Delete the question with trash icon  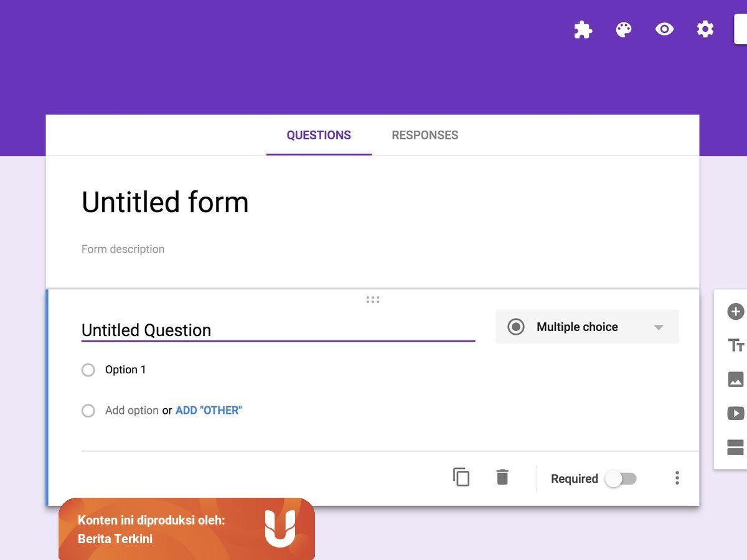502,477
